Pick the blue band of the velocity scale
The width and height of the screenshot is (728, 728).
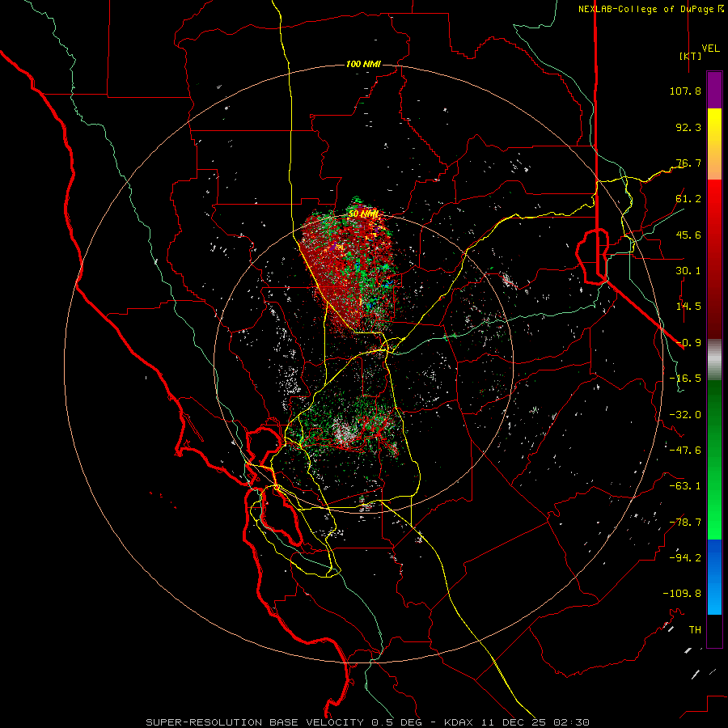coord(714,577)
